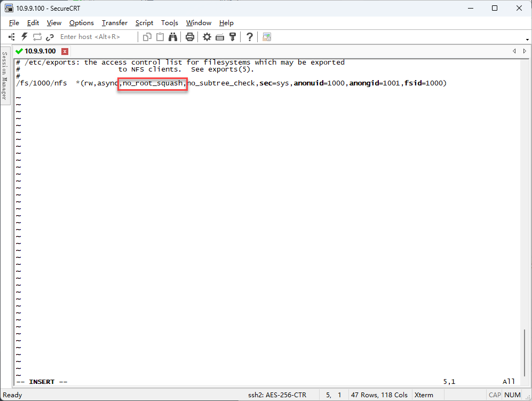The height and width of the screenshot is (401, 532).
Task: Click the anongid=1001 option text
Action: [375, 83]
